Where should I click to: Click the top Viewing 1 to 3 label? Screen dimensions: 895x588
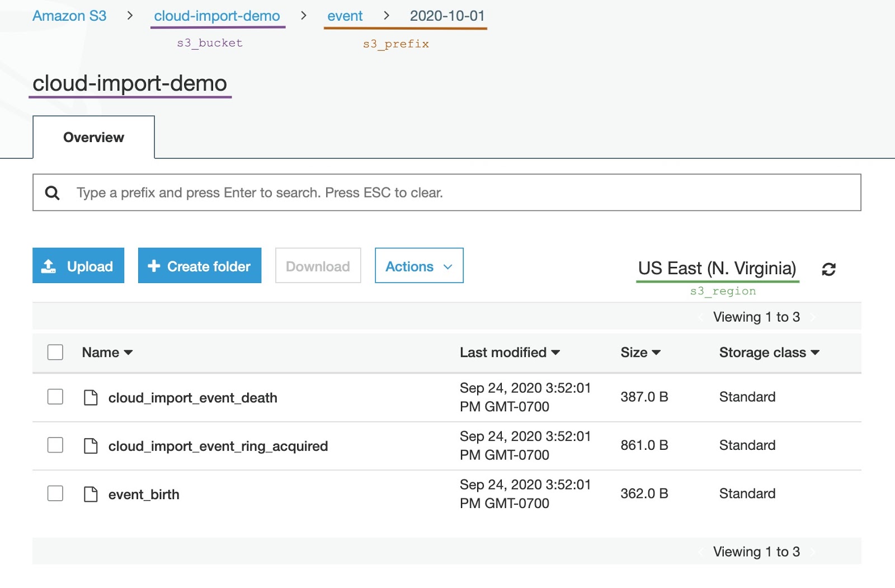756,317
